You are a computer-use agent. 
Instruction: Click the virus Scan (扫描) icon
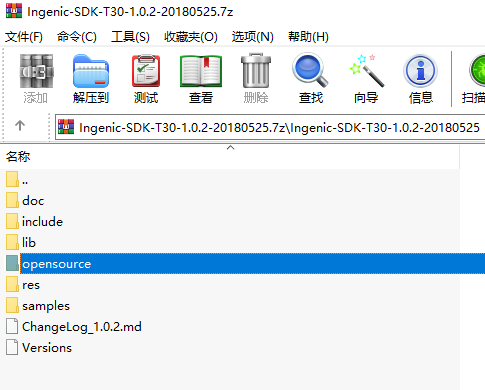point(477,71)
